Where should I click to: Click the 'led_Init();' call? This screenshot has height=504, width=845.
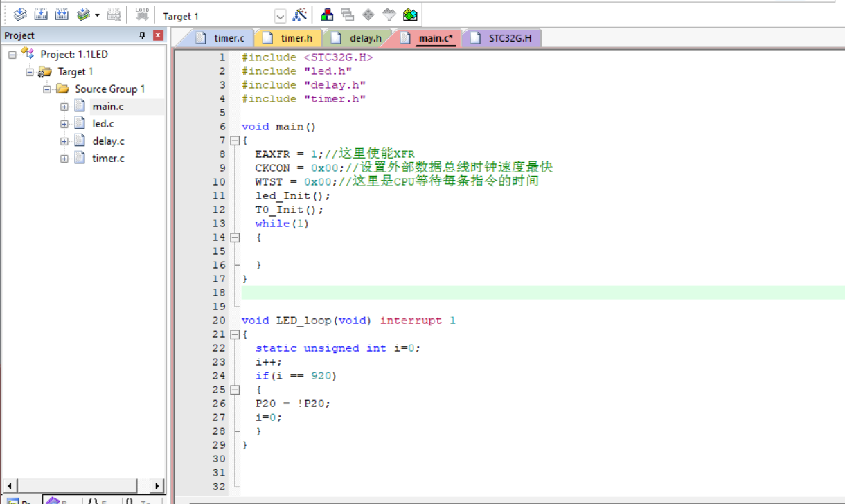click(x=293, y=196)
